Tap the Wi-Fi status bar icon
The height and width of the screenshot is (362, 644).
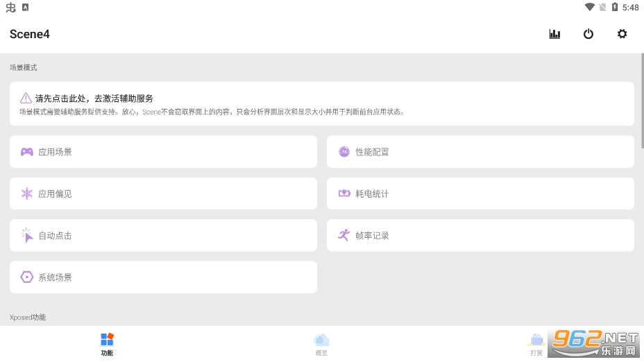click(589, 7)
